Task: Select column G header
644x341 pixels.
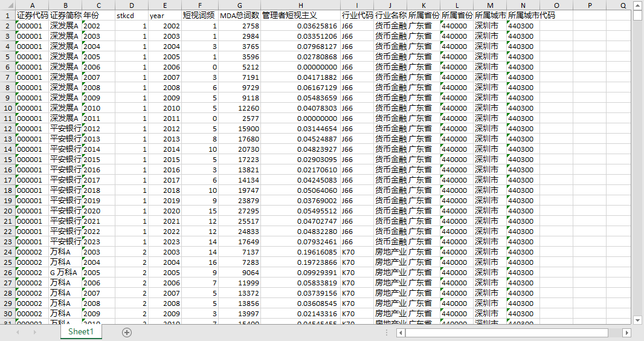Action: click(x=239, y=5)
